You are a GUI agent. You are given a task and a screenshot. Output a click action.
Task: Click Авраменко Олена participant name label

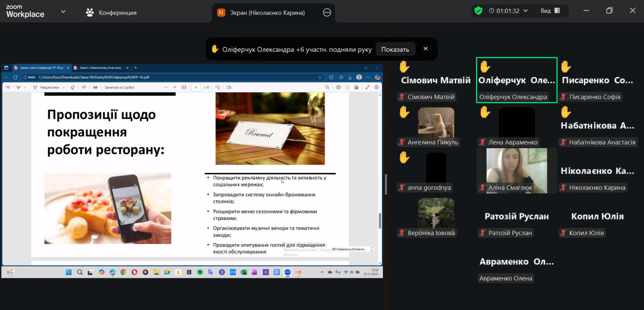pyautogui.click(x=505, y=278)
